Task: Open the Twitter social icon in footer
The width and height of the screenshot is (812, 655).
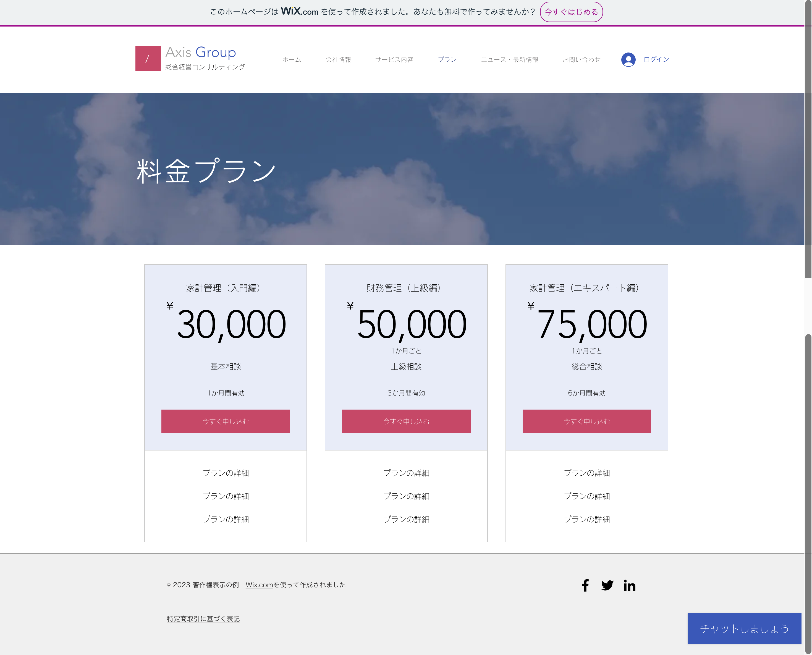Action: tap(607, 586)
